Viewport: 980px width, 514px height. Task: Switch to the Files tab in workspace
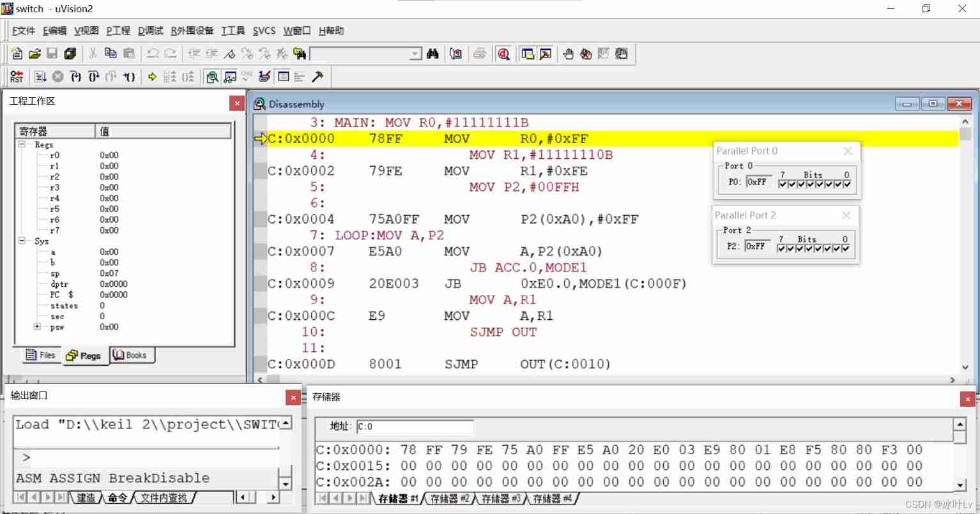[41, 356]
